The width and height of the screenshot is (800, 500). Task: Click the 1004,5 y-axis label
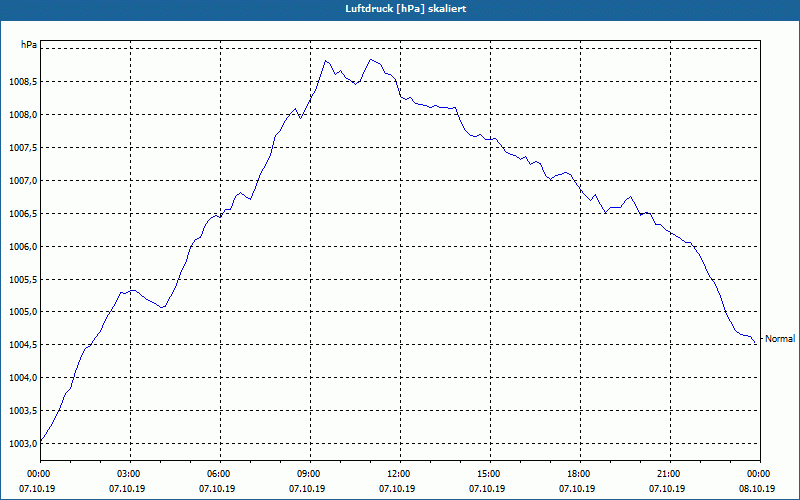click(23, 345)
